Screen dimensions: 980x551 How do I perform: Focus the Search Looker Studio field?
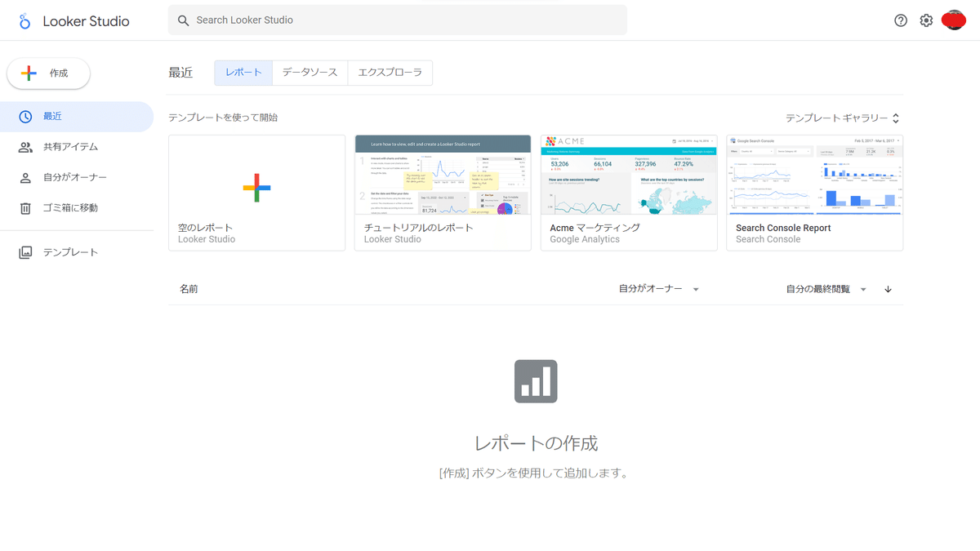click(x=398, y=20)
